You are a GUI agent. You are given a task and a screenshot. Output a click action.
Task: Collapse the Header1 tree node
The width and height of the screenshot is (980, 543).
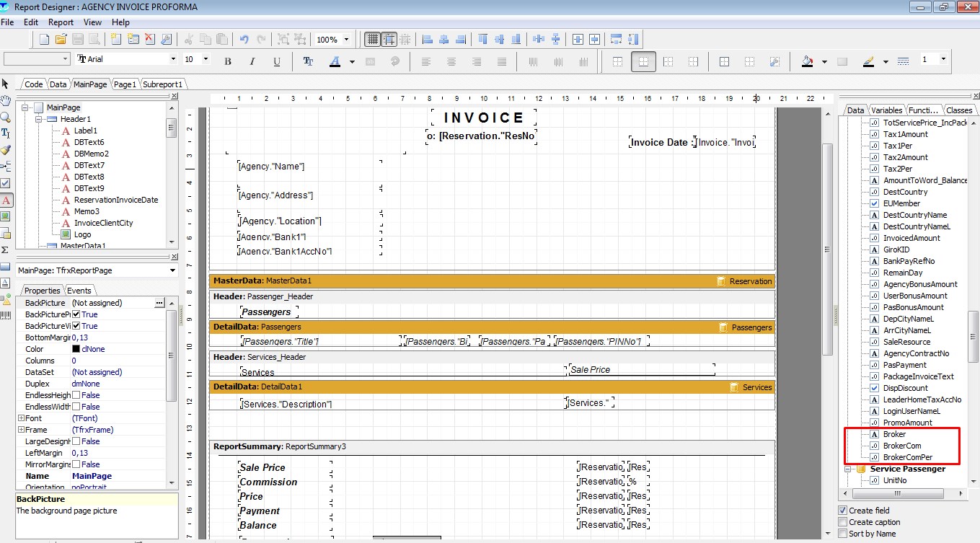(x=39, y=119)
